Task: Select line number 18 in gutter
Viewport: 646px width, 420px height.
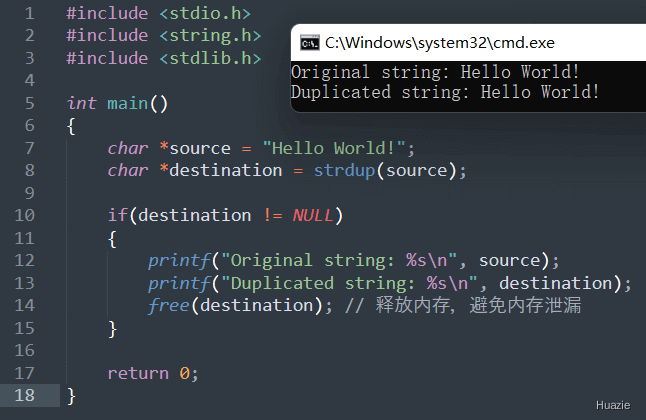Action: click(24, 395)
